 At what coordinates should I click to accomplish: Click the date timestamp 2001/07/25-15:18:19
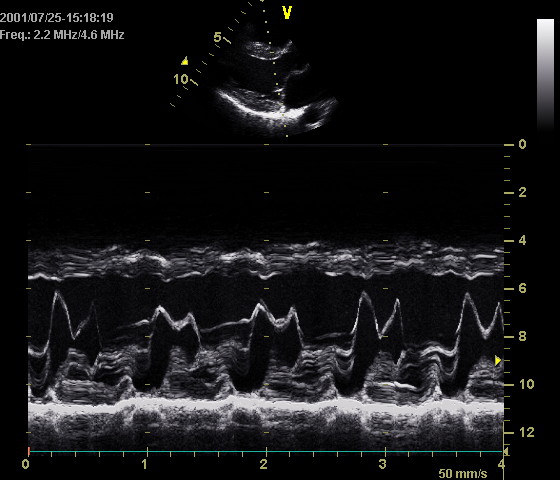click(57, 18)
